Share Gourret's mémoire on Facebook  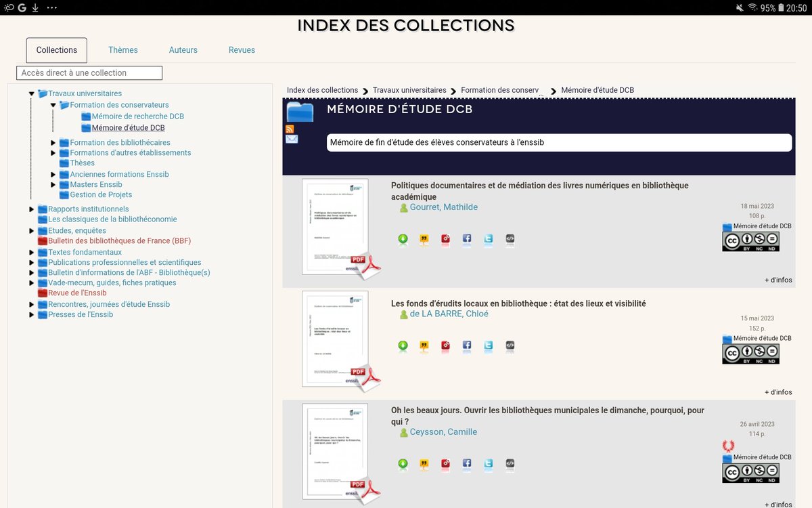[467, 238]
